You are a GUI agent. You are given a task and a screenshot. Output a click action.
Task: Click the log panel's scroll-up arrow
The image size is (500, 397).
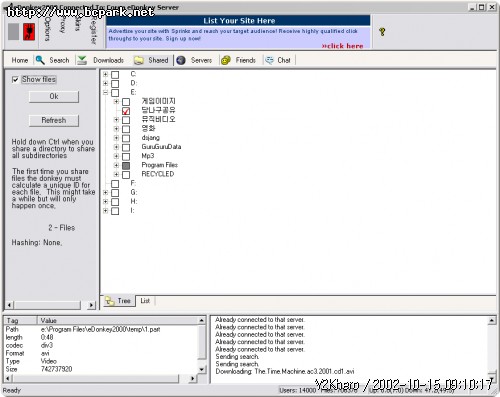[x=492, y=321]
